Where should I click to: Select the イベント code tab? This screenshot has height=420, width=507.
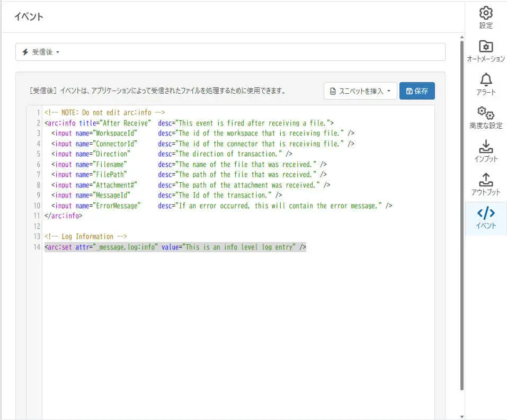(486, 219)
